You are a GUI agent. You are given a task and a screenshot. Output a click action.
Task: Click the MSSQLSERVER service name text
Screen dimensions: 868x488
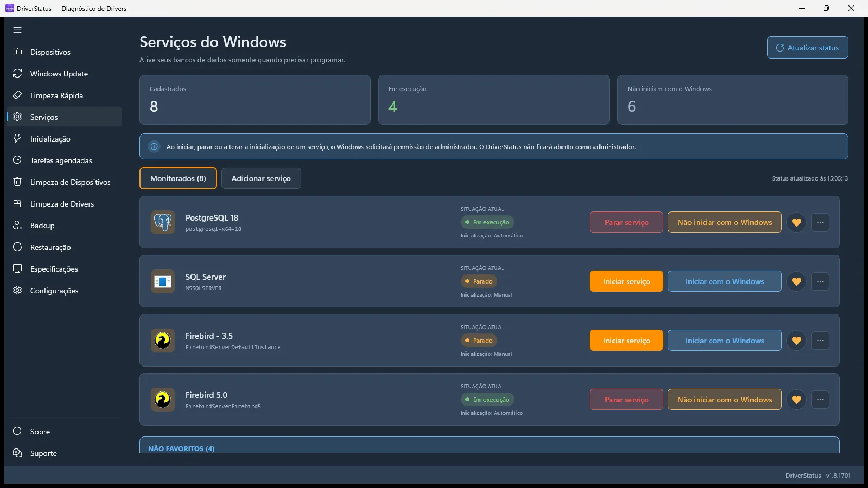(203, 288)
